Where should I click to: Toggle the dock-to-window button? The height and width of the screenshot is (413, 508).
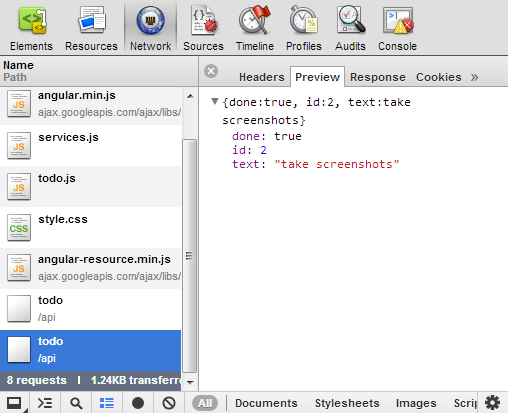(14, 403)
